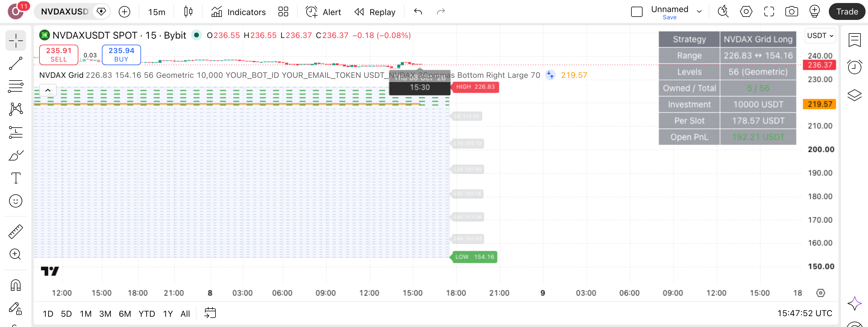This screenshot has height=327, width=868.
Task: Select the 1D date range
Action: coord(48,314)
